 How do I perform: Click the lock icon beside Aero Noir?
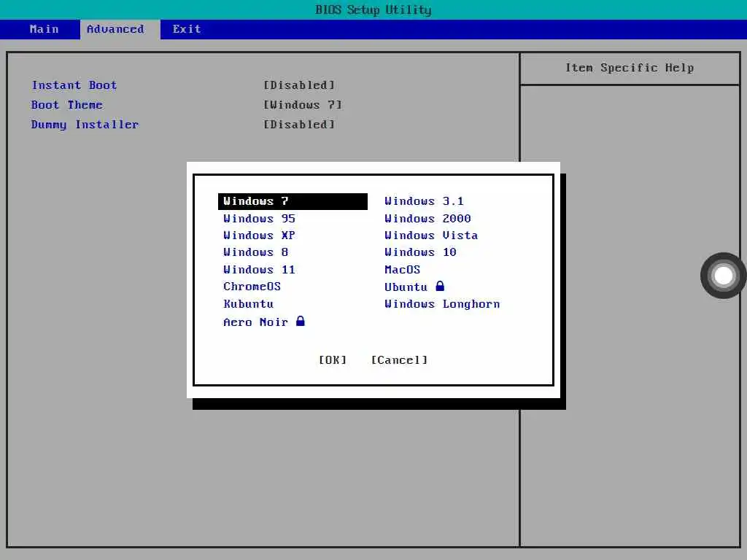pyautogui.click(x=300, y=321)
